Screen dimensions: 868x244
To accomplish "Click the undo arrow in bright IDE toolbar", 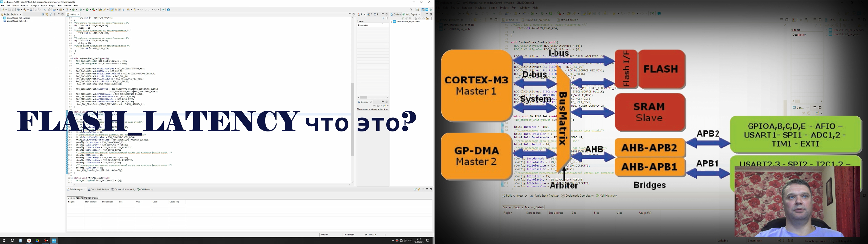I will click(36, 10).
